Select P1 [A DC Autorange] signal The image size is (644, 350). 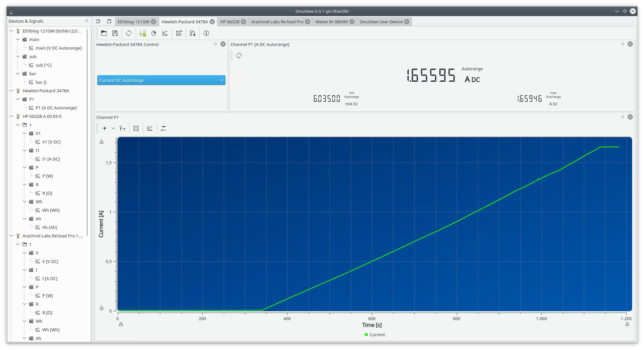[56, 108]
